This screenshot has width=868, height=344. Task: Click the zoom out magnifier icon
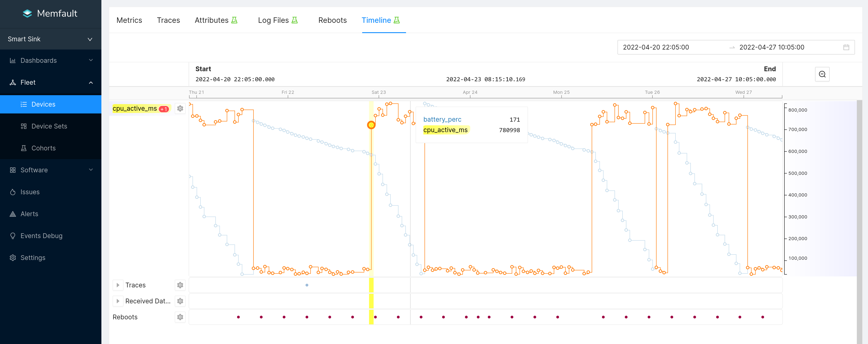click(x=822, y=74)
